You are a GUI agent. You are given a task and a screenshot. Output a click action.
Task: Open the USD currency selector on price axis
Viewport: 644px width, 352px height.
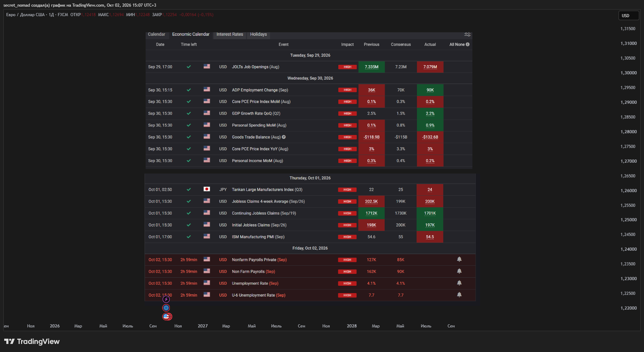tap(629, 15)
